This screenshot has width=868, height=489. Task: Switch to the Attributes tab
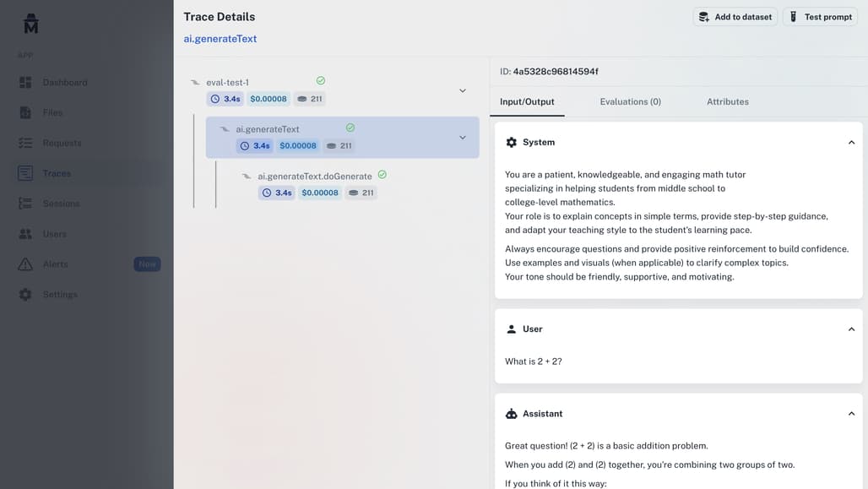point(727,102)
